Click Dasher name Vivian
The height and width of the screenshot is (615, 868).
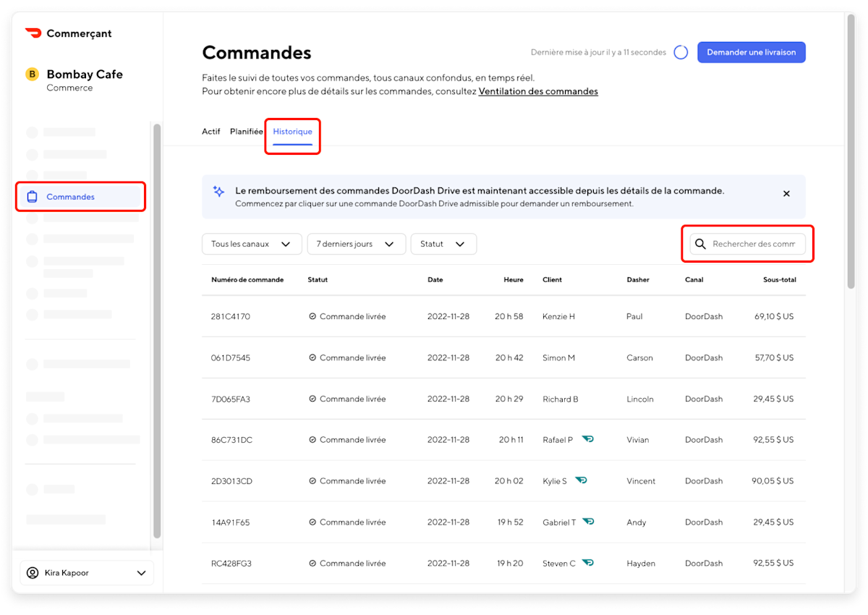point(638,439)
